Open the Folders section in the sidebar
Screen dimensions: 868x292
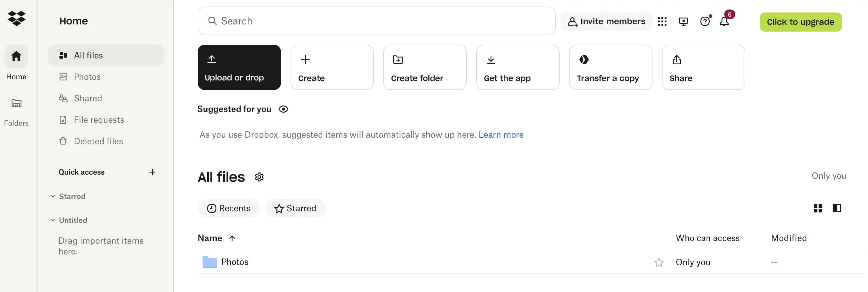point(16,111)
